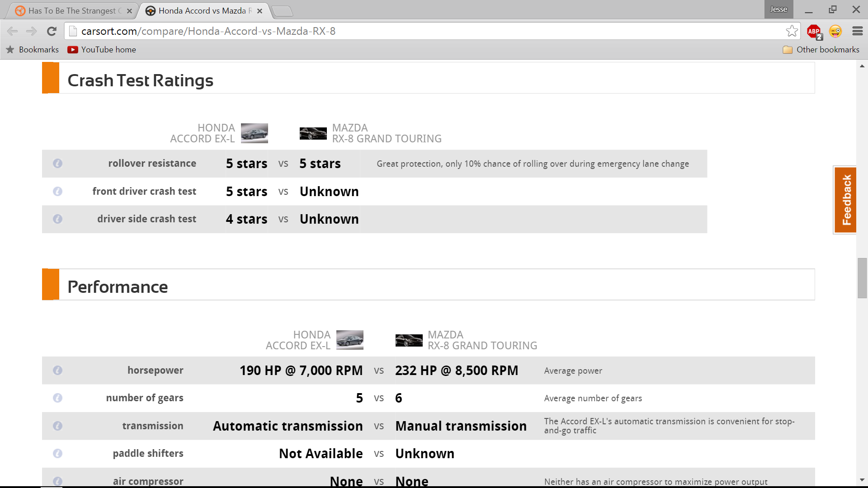Click 'Great protection' rollover description text
The image size is (868, 488).
533,164
